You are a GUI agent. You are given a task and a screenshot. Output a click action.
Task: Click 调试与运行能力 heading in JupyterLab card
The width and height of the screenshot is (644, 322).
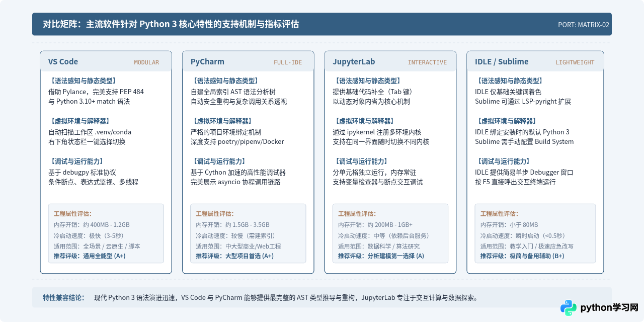pos(361,161)
